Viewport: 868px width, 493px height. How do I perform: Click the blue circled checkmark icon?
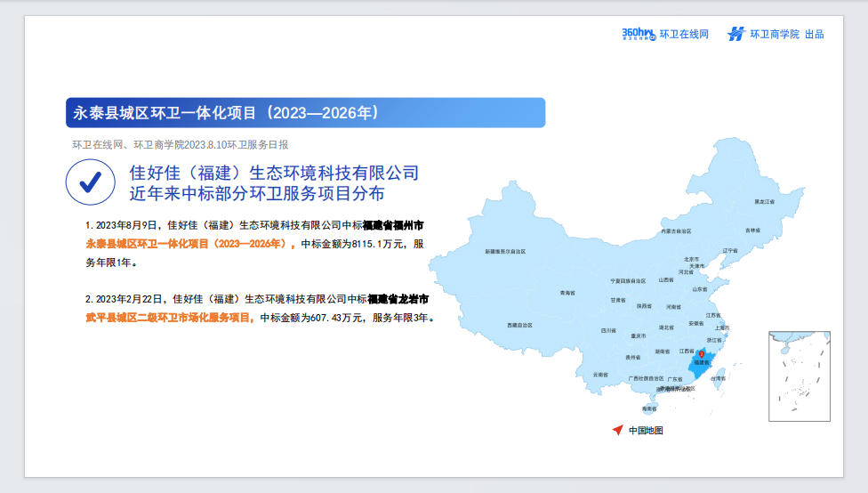(90, 182)
